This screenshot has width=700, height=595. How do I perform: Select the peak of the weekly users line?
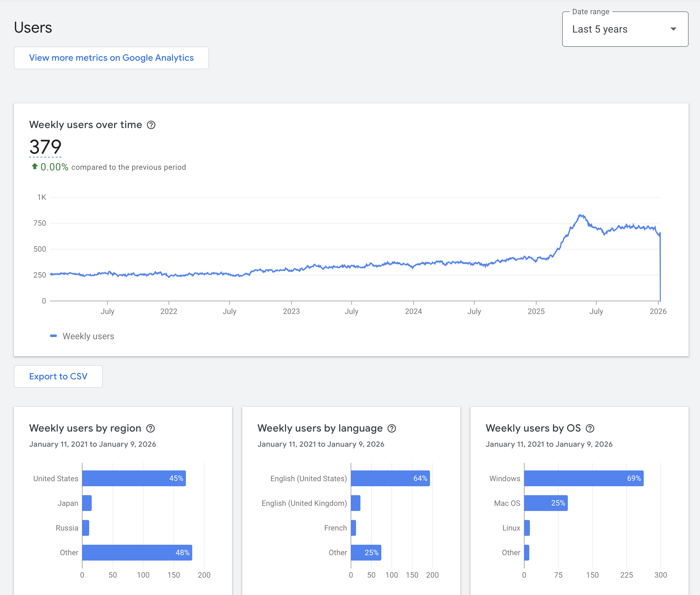pos(580,215)
